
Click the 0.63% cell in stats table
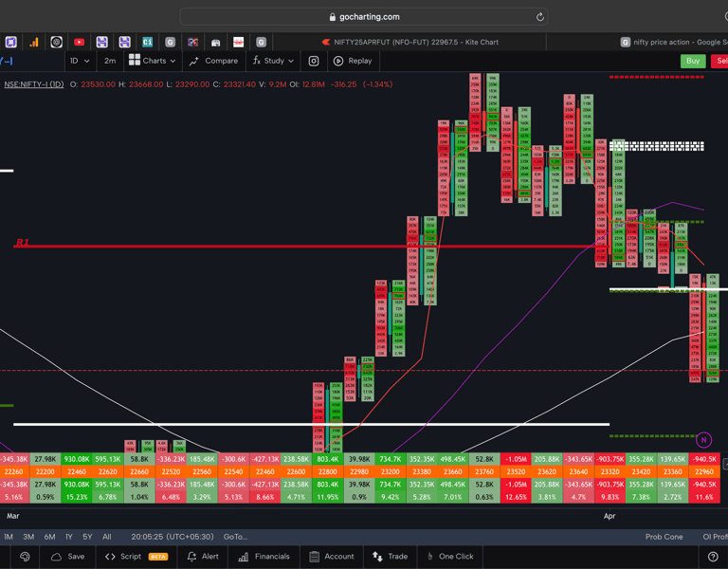(484, 497)
